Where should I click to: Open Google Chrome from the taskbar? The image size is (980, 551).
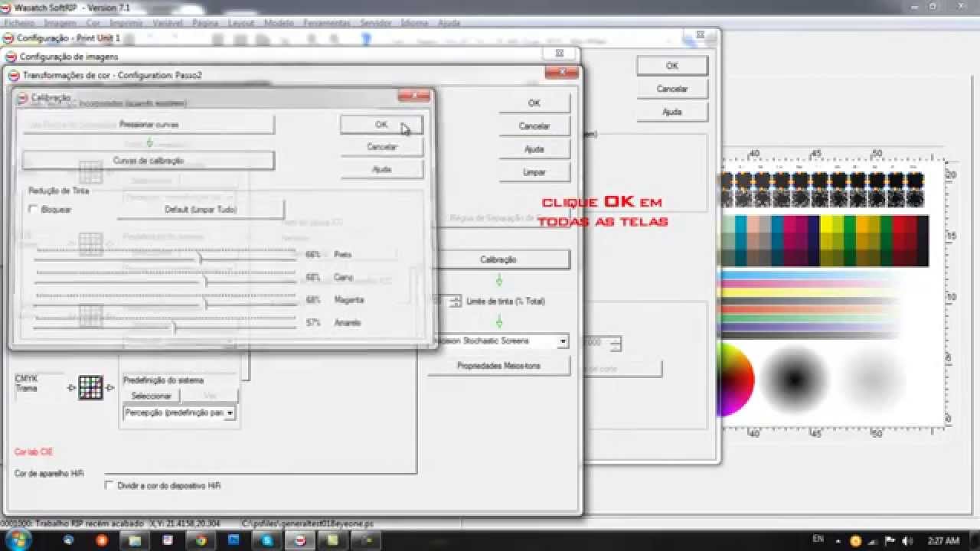coord(201,540)
